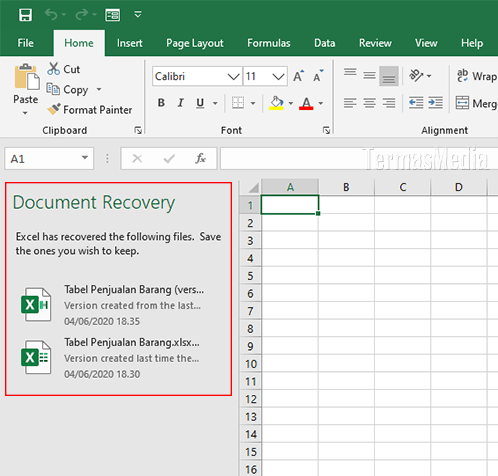
Task: Center the text horizontally
Action: (x=369, y=103)
